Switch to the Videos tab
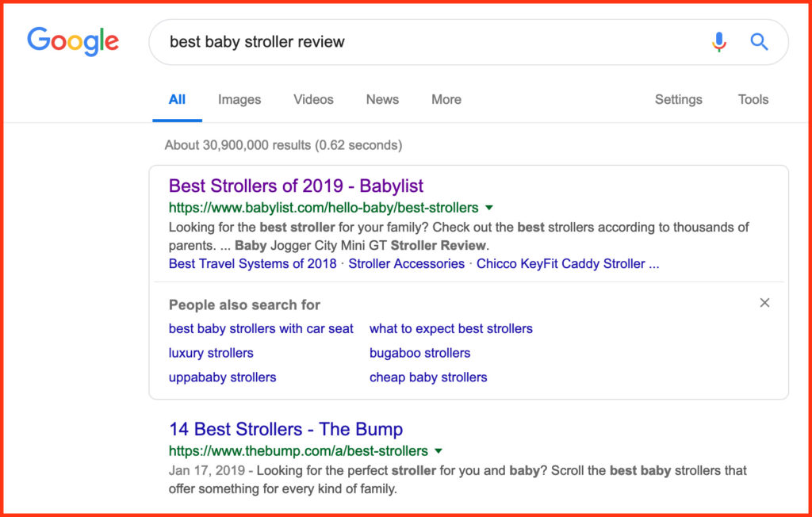This screenshot has width=812, height=517. pyautogui.click(x=313, y=100)
